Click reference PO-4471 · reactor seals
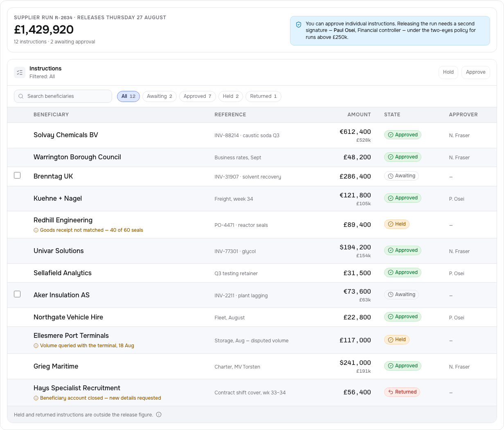This screenshot has height=430, width=504. (x=241, y=225)
